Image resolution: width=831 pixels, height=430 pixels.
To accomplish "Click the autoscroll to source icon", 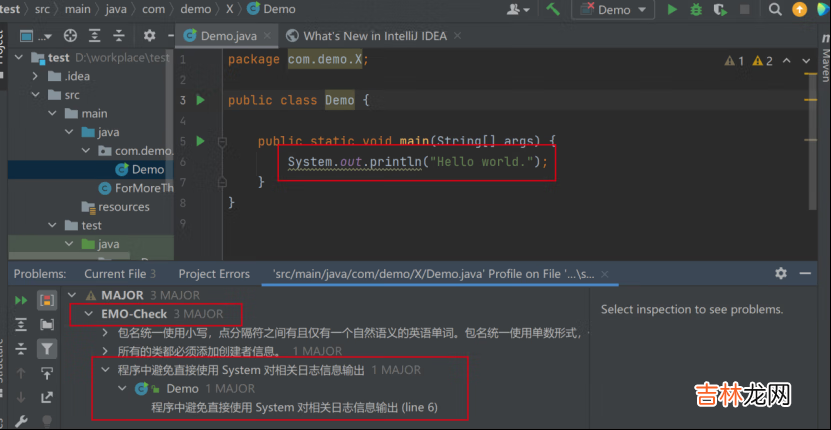I will (47, 373).
